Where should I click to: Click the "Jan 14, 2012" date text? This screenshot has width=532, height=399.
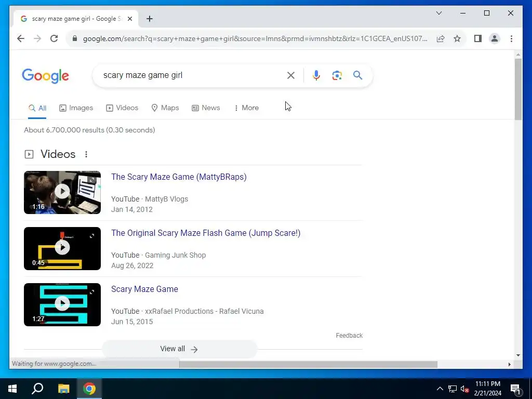pos(132,209)
